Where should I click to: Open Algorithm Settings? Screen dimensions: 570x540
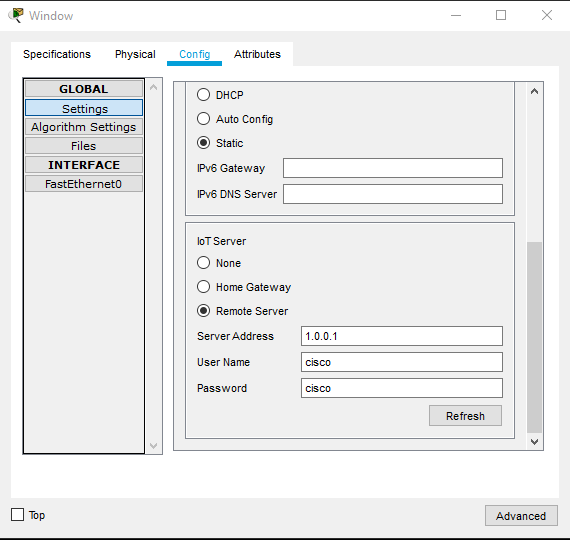[x=84, y=127]
